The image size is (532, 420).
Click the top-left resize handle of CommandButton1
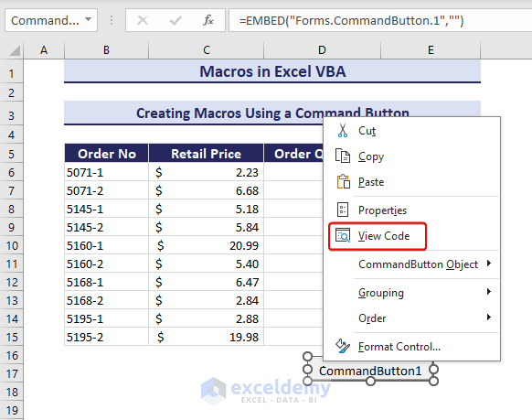tap(307, 357)
